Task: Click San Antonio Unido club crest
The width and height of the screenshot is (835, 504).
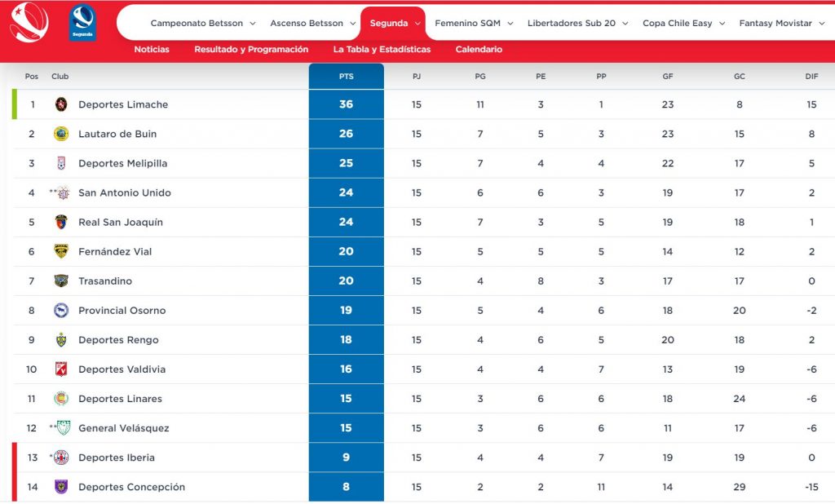Action: click(x=63, y=192)
